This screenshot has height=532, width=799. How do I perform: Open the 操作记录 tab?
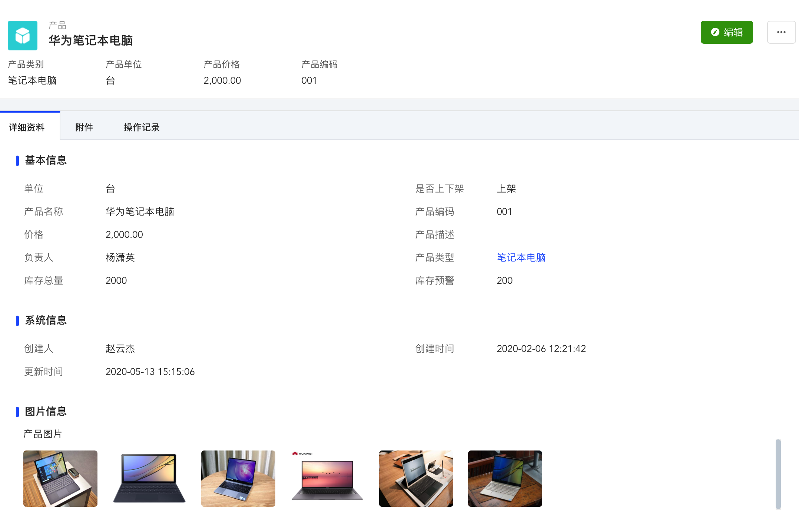[x=142, y=127]
